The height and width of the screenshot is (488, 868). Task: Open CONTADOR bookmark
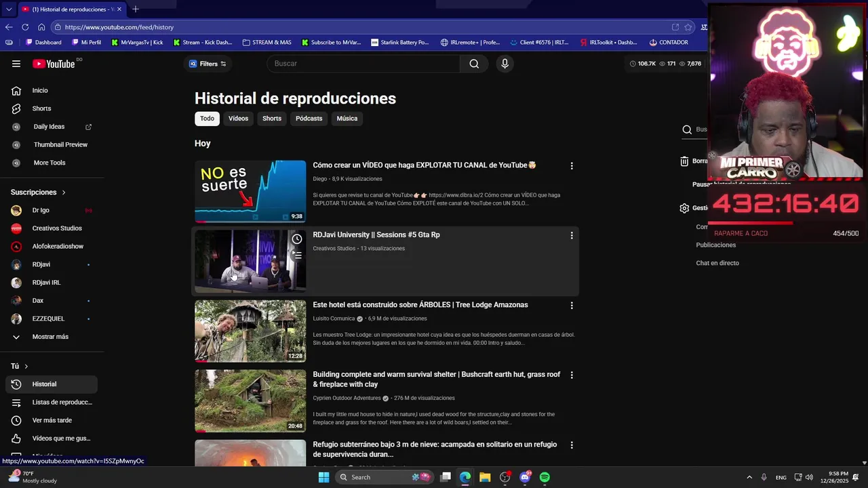(668, 42)
